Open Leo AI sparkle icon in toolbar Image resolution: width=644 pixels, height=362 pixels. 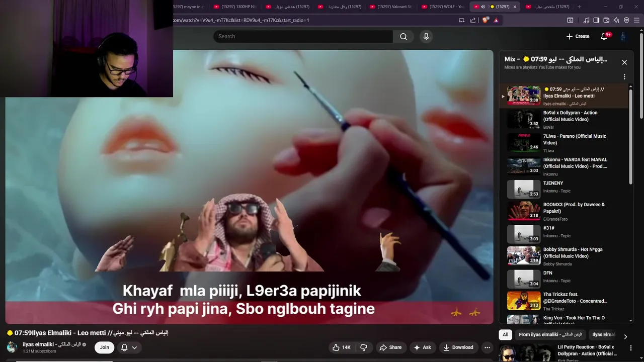[x=616, y=20]
